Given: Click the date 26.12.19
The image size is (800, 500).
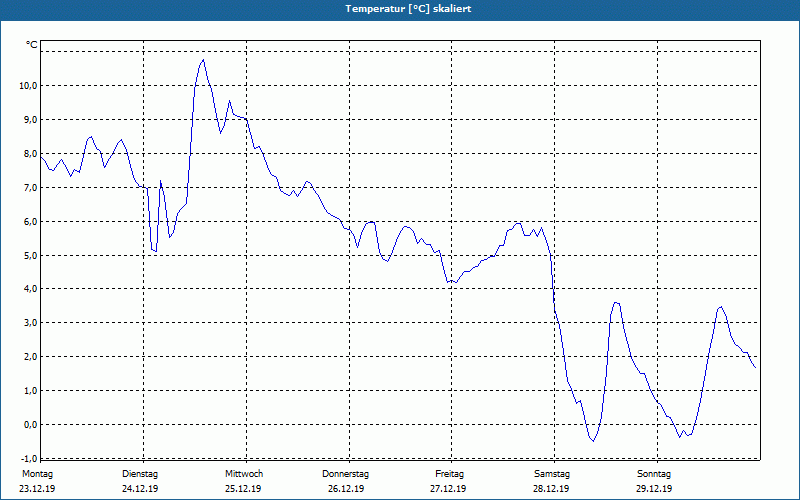Looking at the screenshot, I should pos(346,489).
